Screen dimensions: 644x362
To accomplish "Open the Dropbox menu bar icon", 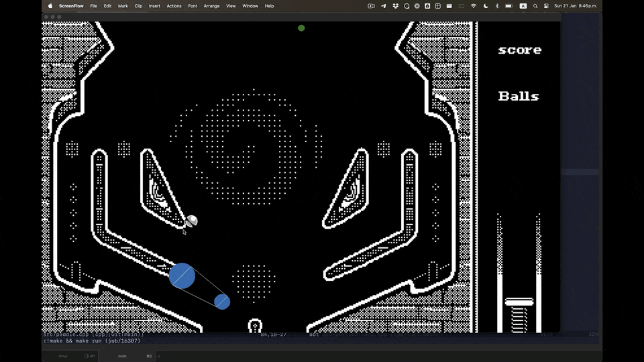I will tap(396, 6).
